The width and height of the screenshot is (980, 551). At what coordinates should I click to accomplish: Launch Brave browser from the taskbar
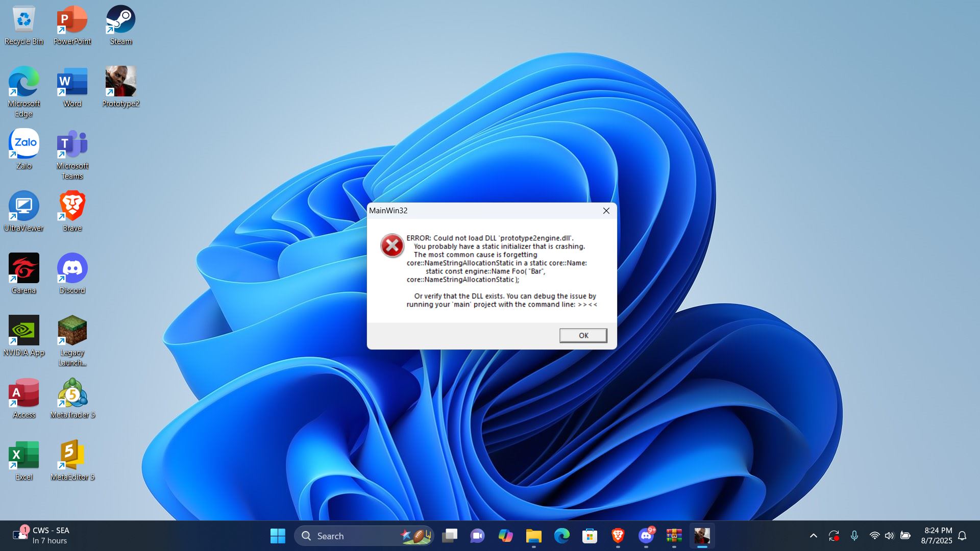[618, 536]
